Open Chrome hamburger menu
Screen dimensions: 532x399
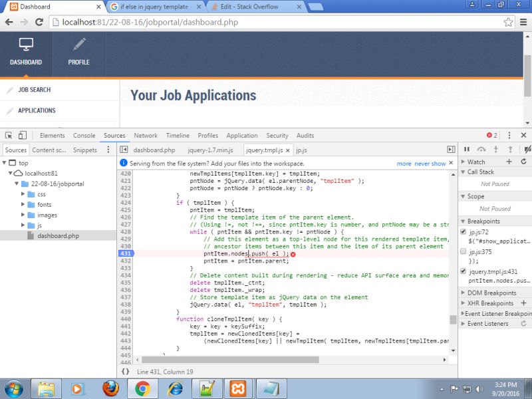(x=523, y=22)
